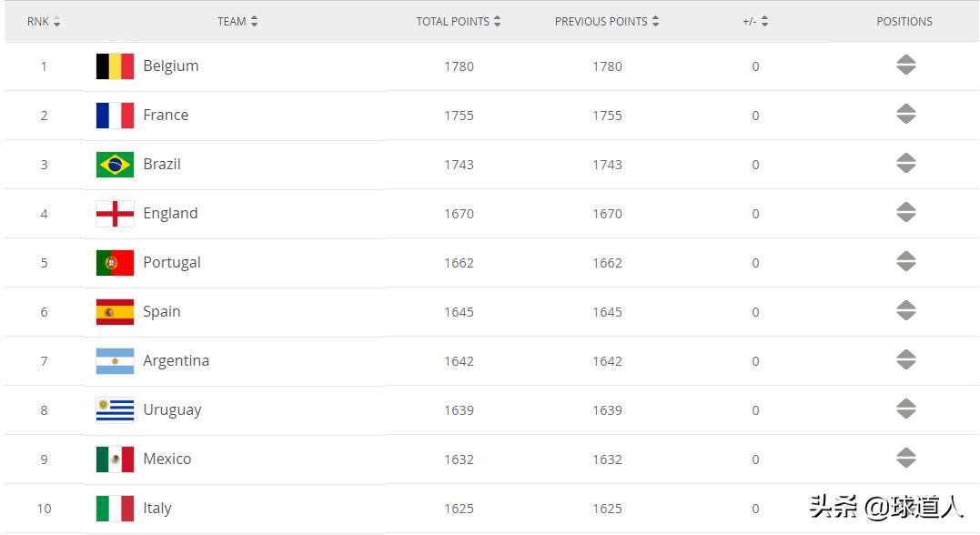Screen dimensions: 980x535
Task: Click the POSITIONS column header
Action: [x=904, y=21]
